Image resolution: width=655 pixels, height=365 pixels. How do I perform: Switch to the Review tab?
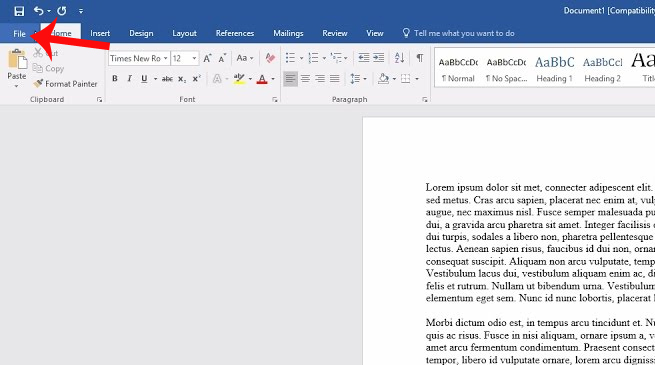[x=335, y=33]
